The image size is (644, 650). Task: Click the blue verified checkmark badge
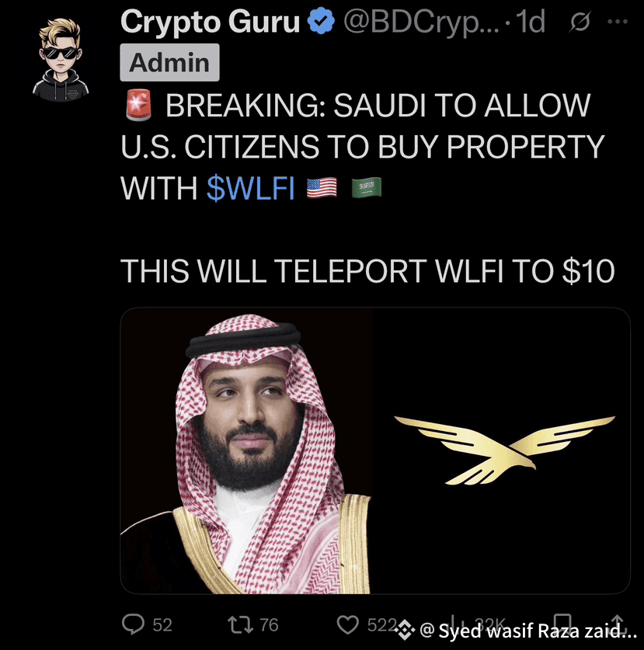[321, 21]
